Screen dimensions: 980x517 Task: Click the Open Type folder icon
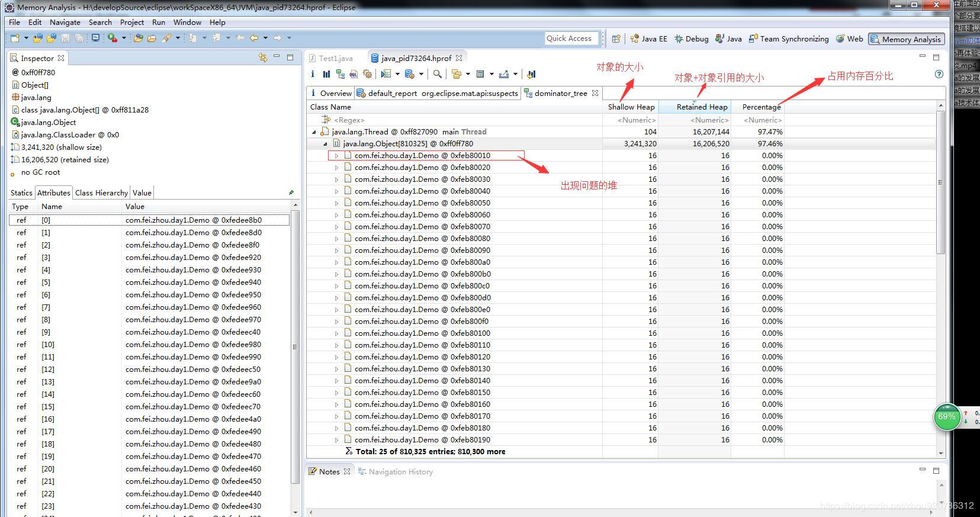pos(138,38)
